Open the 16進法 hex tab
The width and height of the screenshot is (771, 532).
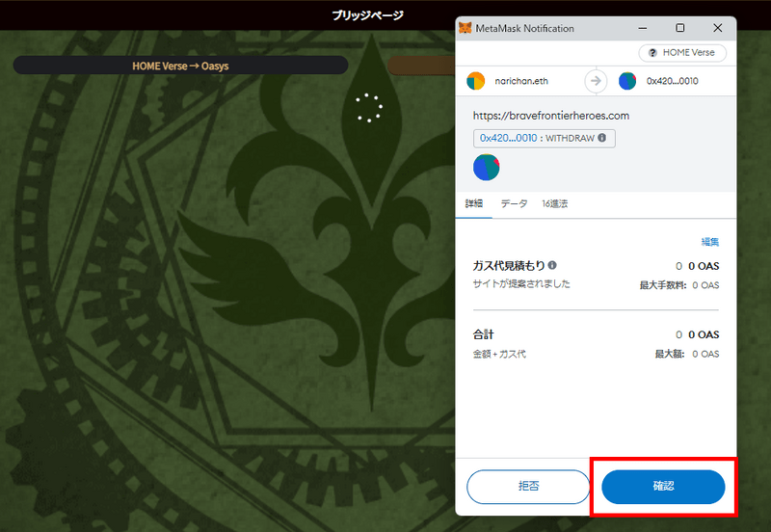(x=554, y=204)
